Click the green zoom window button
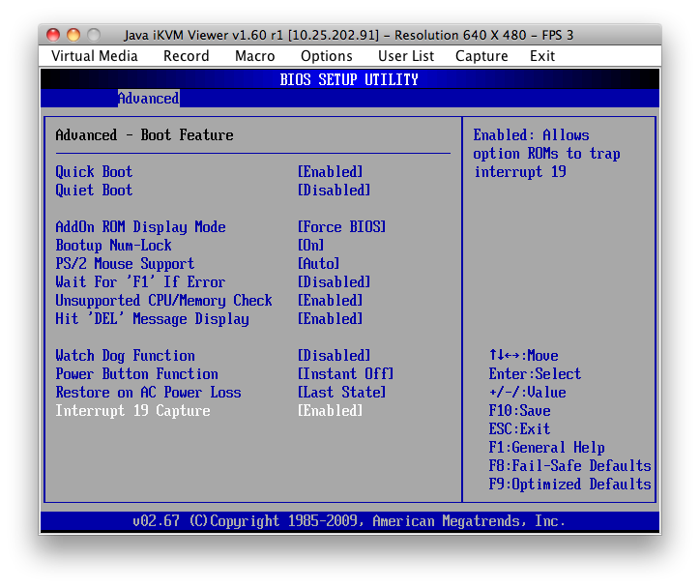700x588 pixels. (94, 35)
